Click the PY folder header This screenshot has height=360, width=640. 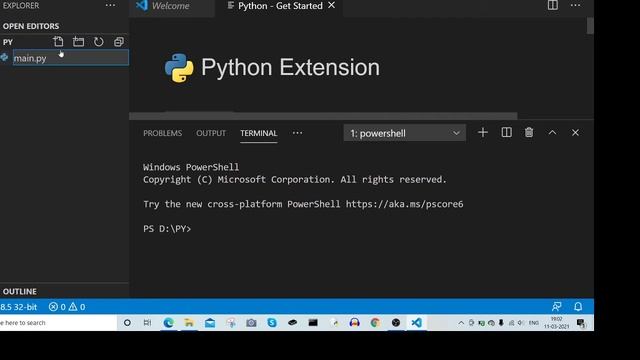[8, 42]
